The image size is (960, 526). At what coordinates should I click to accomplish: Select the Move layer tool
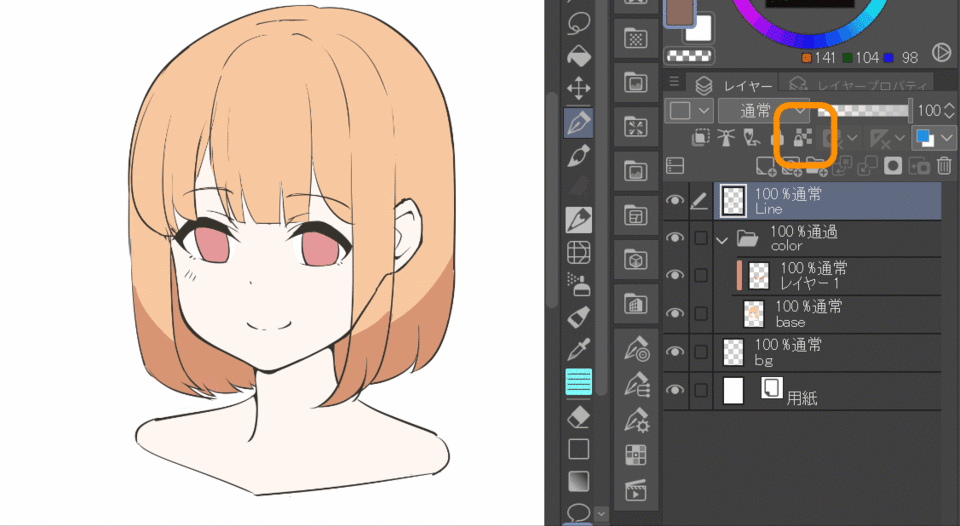tap(579, 89)
